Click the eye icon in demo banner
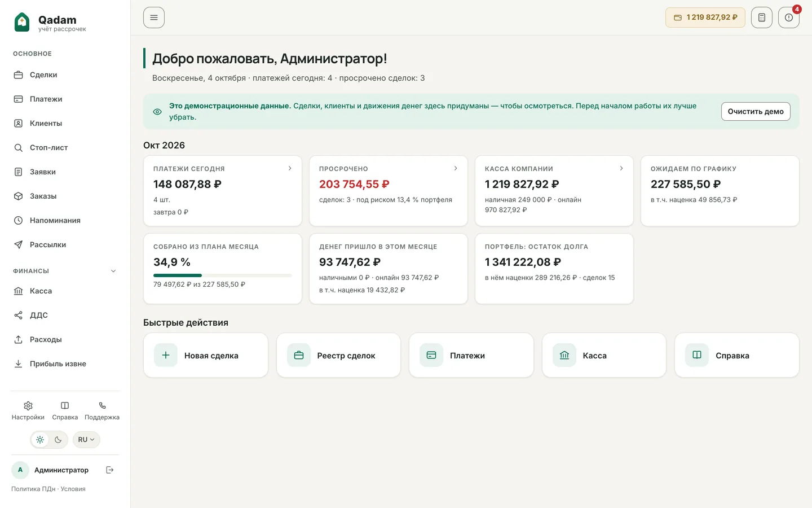 (157, 112)
